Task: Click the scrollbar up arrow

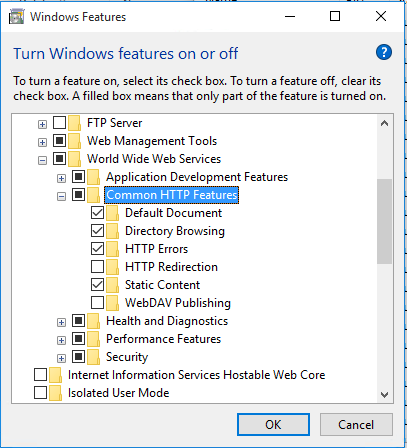Action: 384,123
